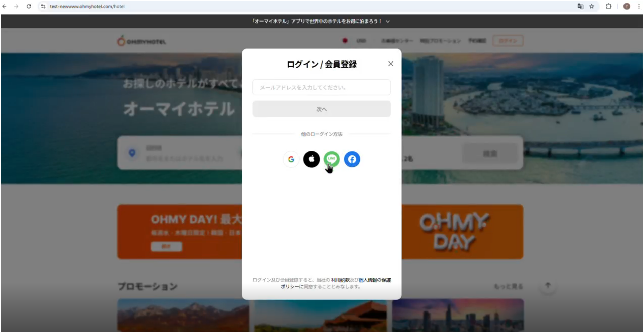Click the OHMYHOTEL logo in the header

point(142,41)
